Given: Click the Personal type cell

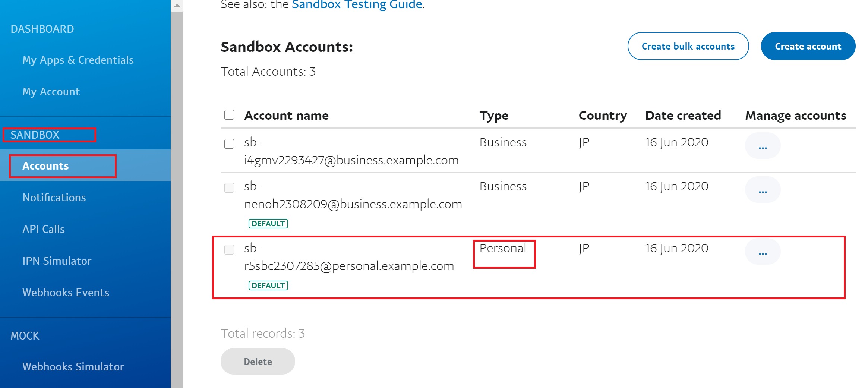Looking at the screenshot, I should click(503, 248).
